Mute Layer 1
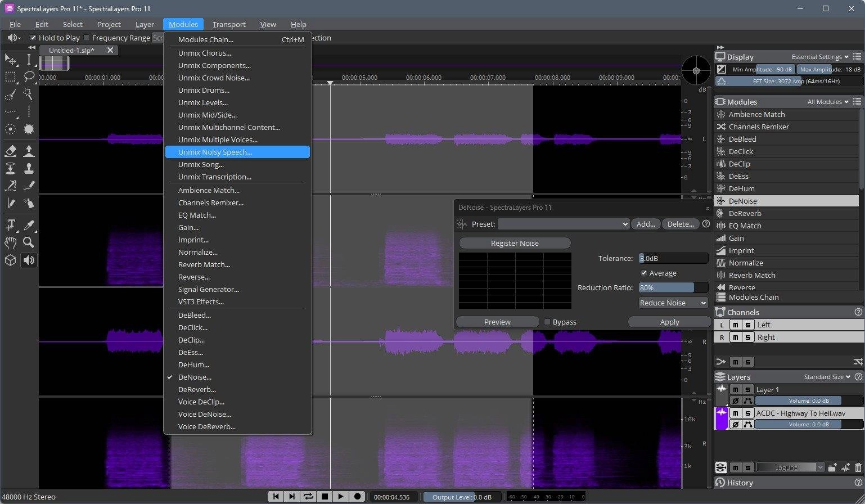This screenshot has height=504, width=865. coord(735,389)
